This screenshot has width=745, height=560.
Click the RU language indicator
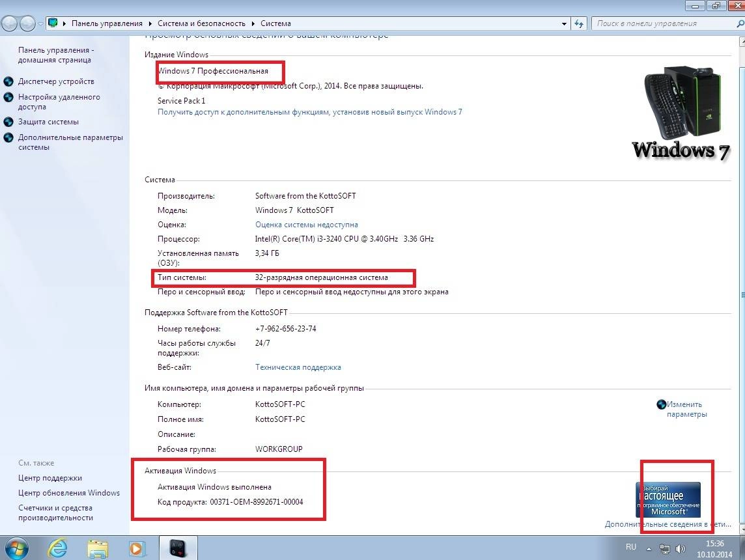(x=630, y=547)
